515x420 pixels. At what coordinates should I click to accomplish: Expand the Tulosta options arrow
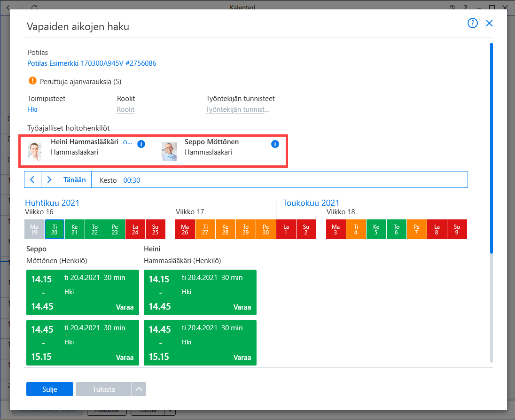139,389
